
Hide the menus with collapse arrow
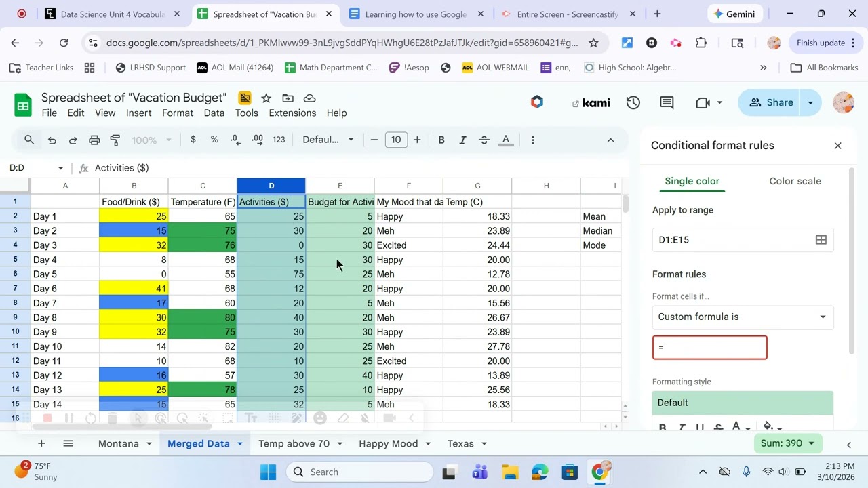point(610,140)
